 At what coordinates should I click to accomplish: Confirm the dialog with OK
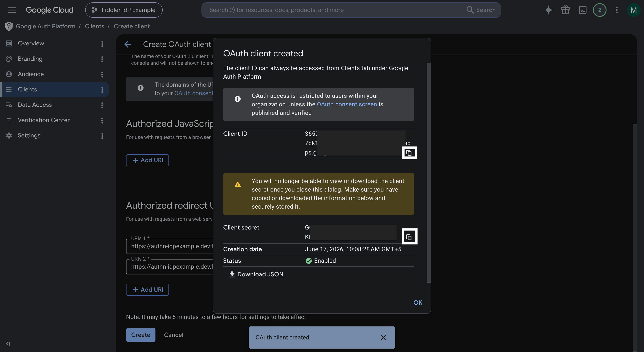pos(418,303)
